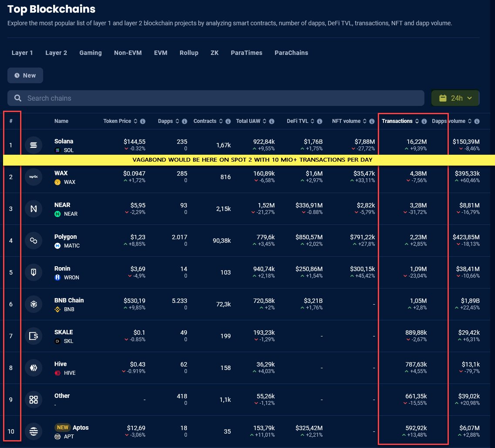Open the SKALE chain logo icon
Screen dimensions: 495x448
34,336
